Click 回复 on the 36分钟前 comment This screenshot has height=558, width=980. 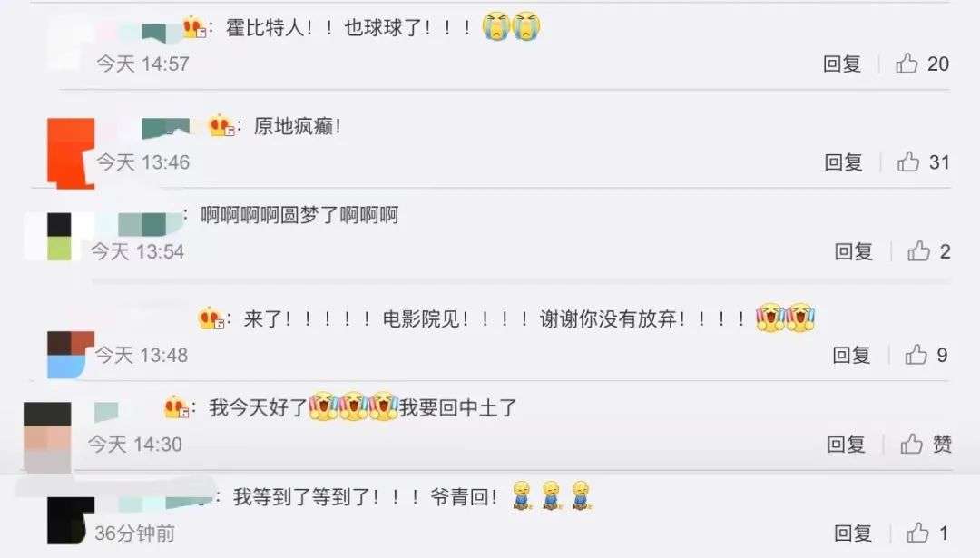pyautogui.click(x=853, y=533)
